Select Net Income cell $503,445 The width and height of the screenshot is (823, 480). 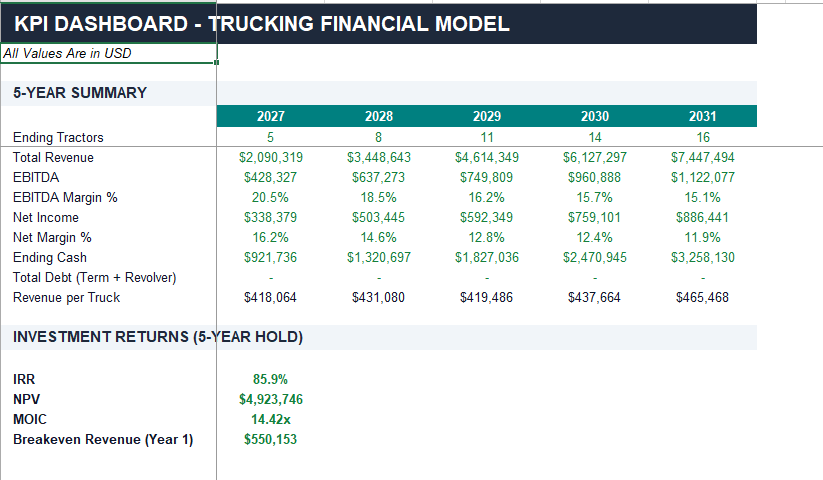point(379,217)
